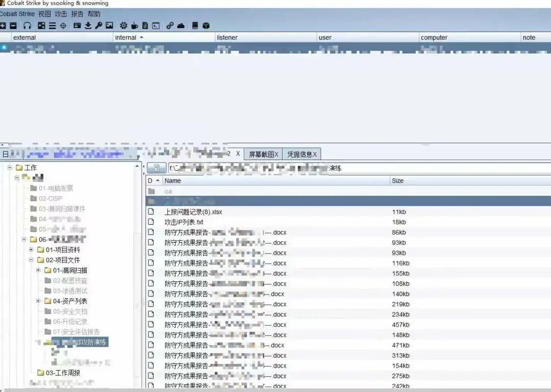This screenshot has height=392, width=551.
Task: Select the 06-升级记录 folder in tree
Action: coord(66,321)
